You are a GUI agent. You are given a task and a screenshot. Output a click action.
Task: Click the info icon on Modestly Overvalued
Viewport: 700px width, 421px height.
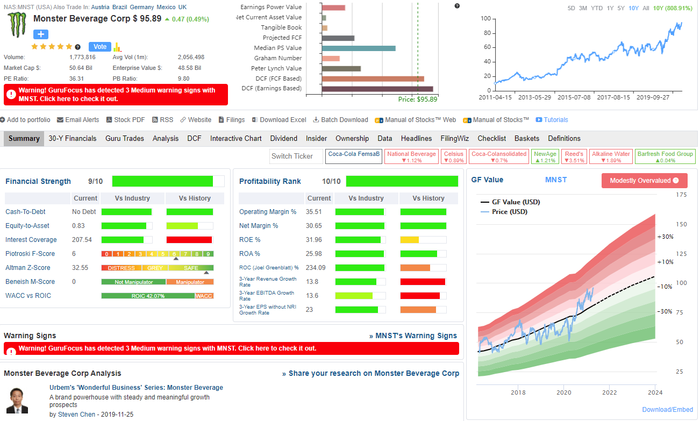click(x=676, y=180)
